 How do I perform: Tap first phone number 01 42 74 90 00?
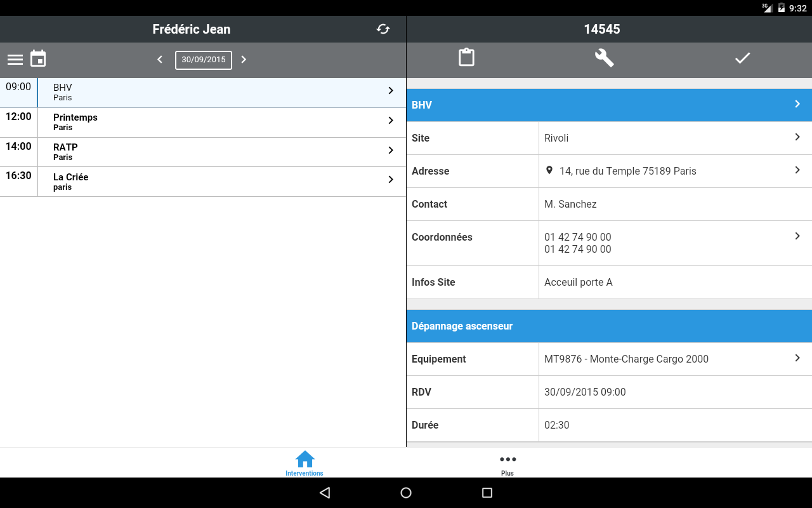point(578,237)
